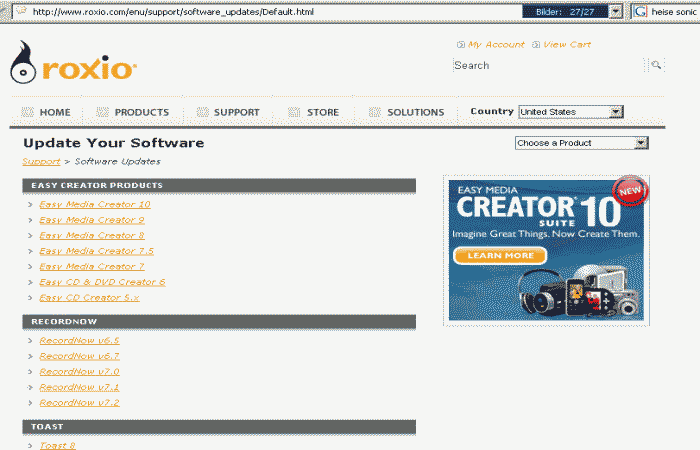700x450 pixels.
Task: Click the arrow bullet beside Easy Media Creator 10
Action: coord(32,205)
